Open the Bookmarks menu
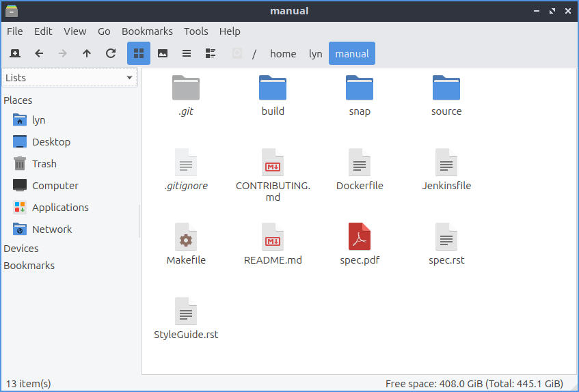Image resolution: width=579 pixels, height=392 pixels. [x=147, y=31]
